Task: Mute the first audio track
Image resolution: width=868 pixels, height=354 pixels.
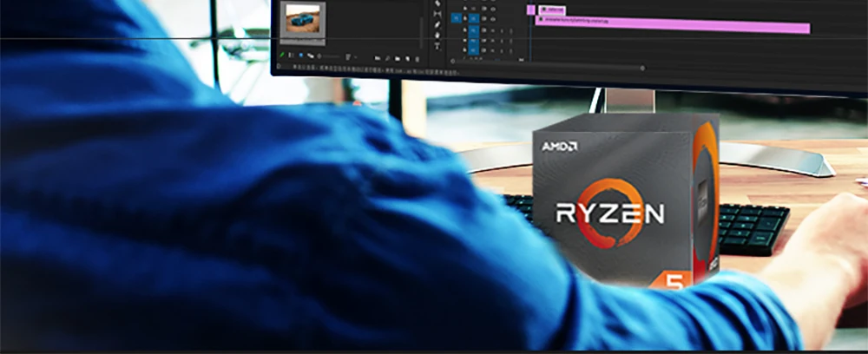Action: click(493, 30)
